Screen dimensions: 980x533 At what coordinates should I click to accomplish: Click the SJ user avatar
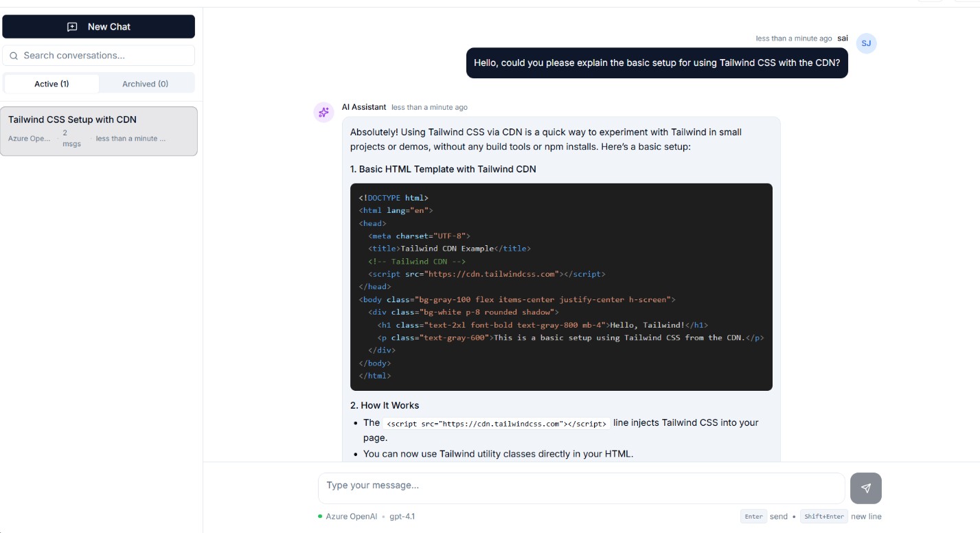pos(866,43)
